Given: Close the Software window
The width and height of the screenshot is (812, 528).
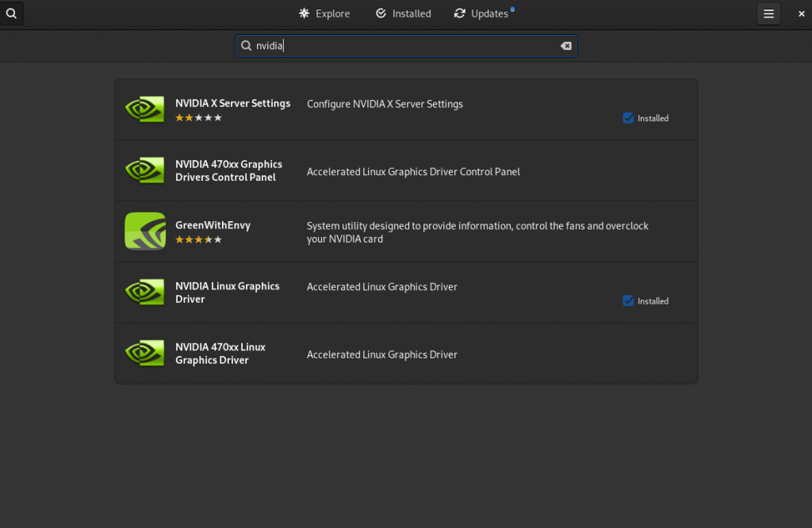Looking at the screenshot, I should (801, 14).
